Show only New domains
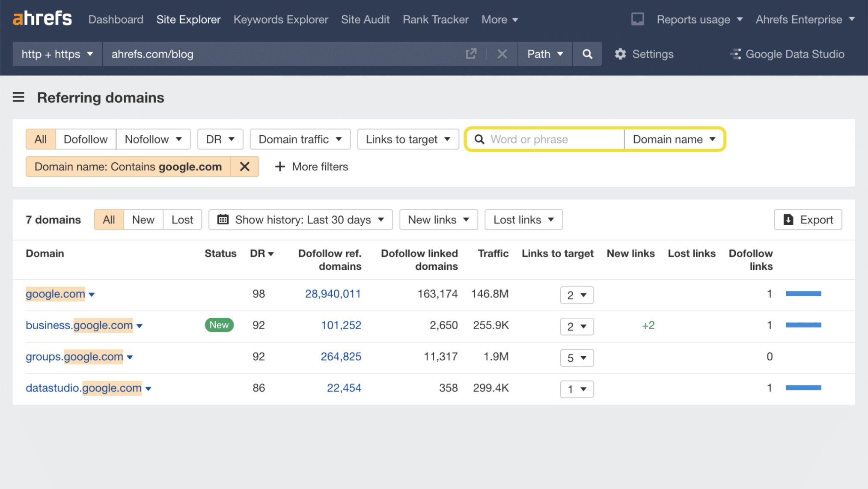This screenshot has width=868, height=489. pos(143,220)
